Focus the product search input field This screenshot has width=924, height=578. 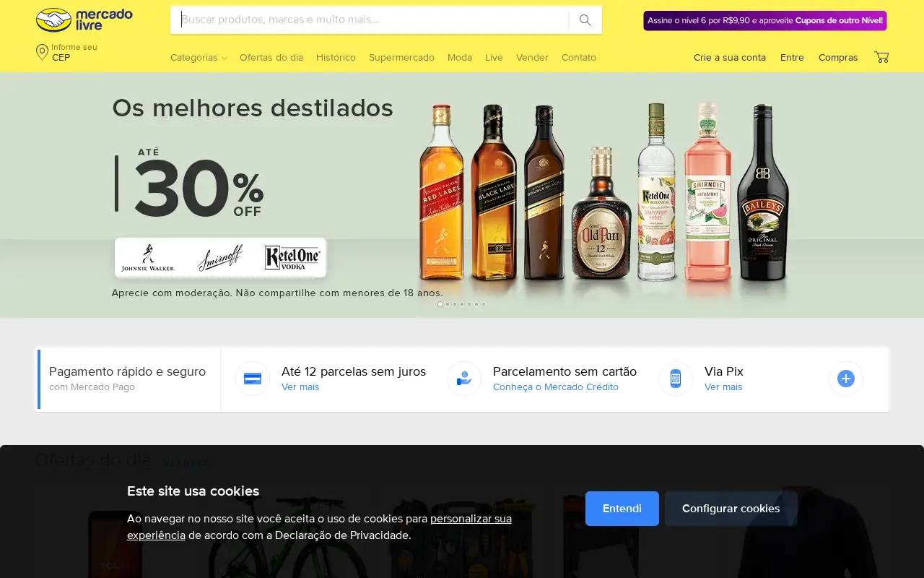370,20
